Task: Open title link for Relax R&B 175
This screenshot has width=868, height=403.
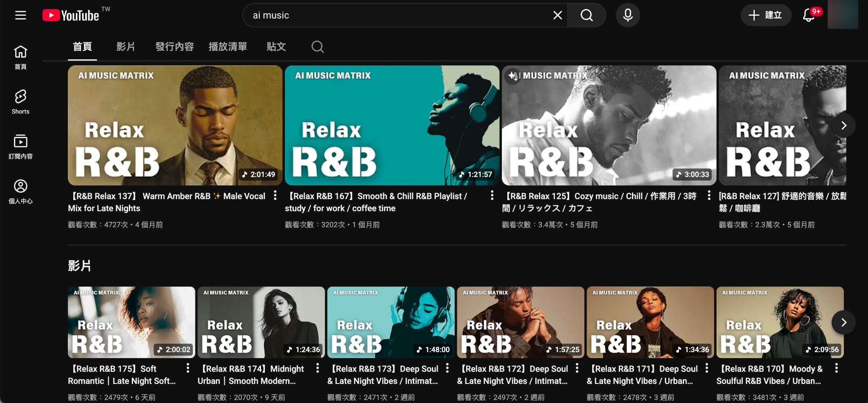Action: tap(122, 375)
